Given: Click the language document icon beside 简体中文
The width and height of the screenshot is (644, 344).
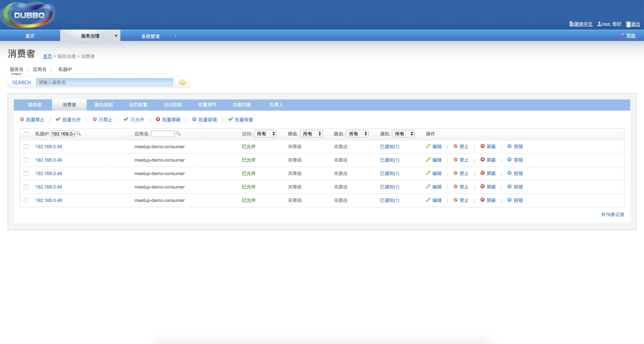Looking at the screenshot, I should (572, 24).
